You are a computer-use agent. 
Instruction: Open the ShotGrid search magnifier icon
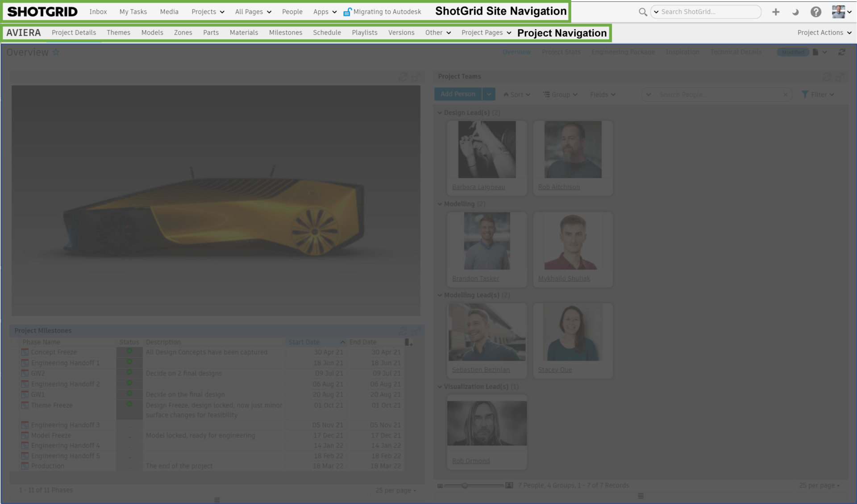[643, 12]
